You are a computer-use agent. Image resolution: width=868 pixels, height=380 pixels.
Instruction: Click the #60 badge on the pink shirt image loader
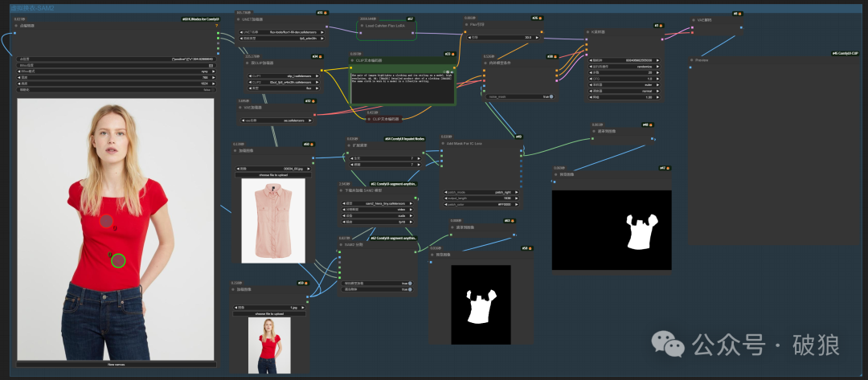tap(309, 145)
